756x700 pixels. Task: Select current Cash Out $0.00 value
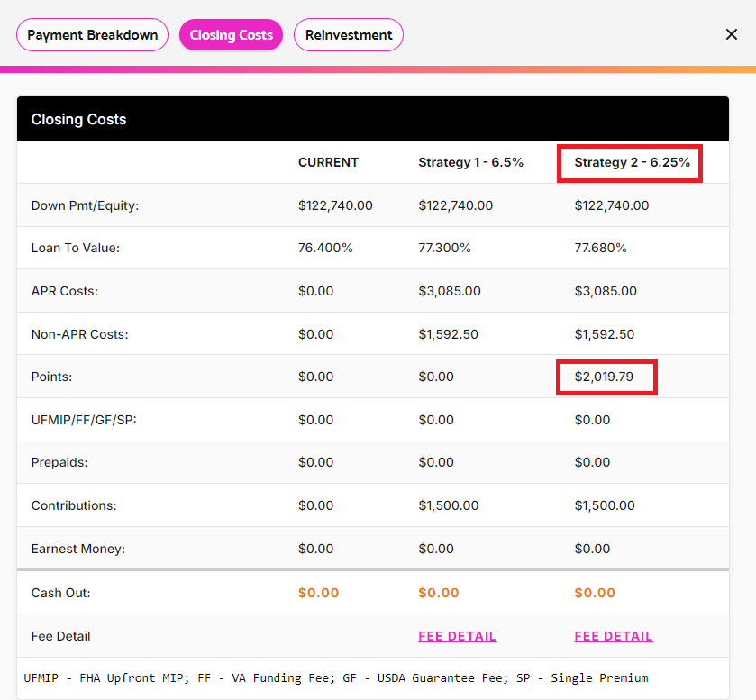click(x=318, y=593)
